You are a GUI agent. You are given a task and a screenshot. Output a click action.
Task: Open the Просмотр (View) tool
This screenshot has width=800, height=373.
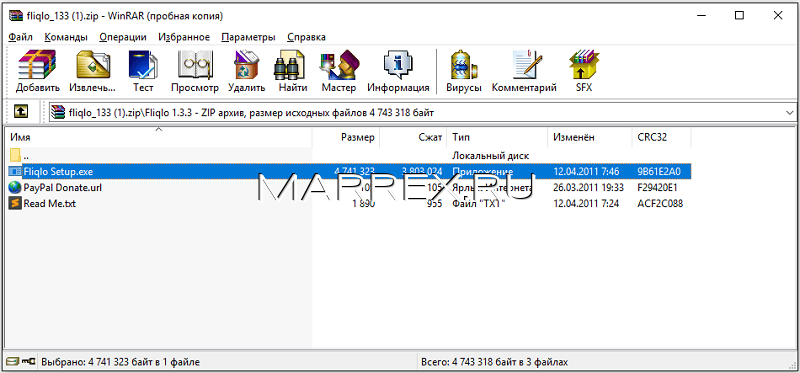(x=194, y=65)
